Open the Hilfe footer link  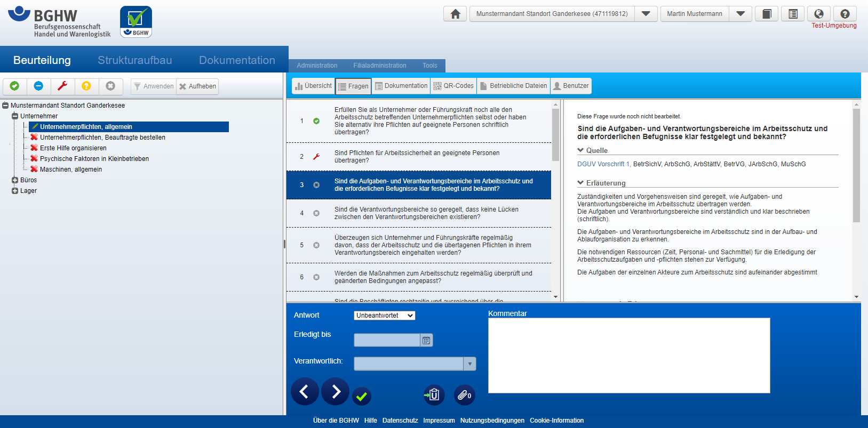pos(371,421)
